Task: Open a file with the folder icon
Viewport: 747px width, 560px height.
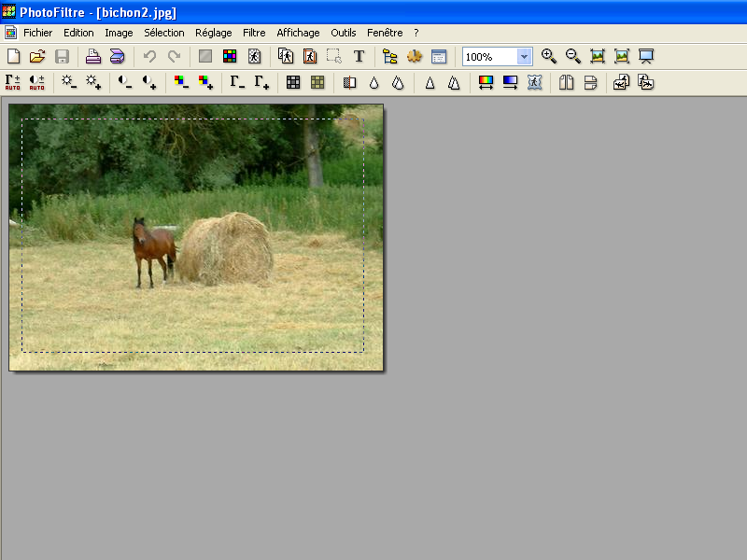Action: tap(37, 56)
